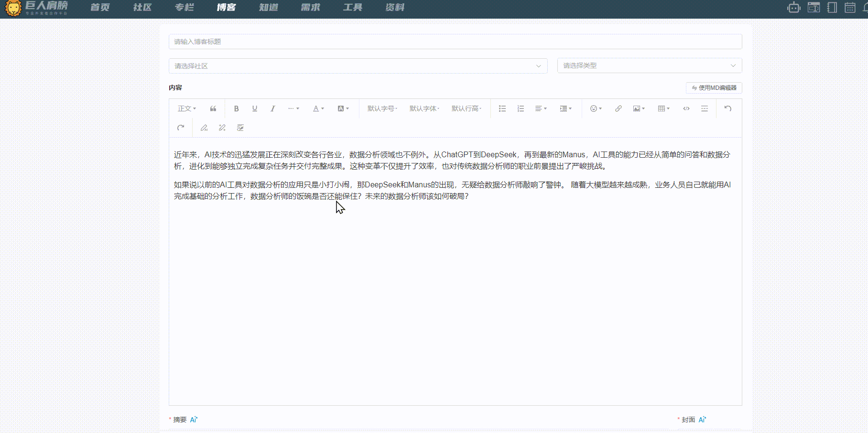Viewport: 868px width, 433px height.
Task: Insert a horizontal divider line
Action: (x=705, y=108)
